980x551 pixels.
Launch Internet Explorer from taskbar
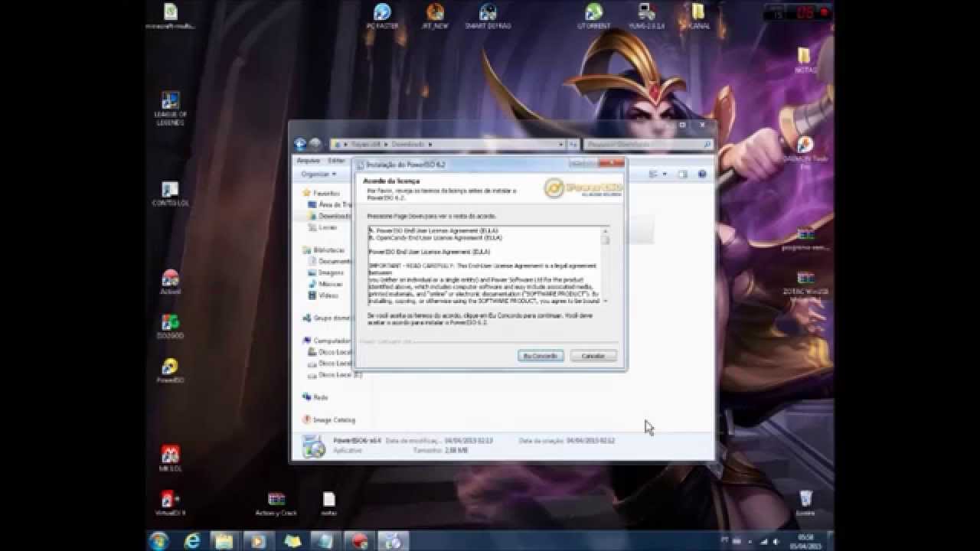[192, 540]
